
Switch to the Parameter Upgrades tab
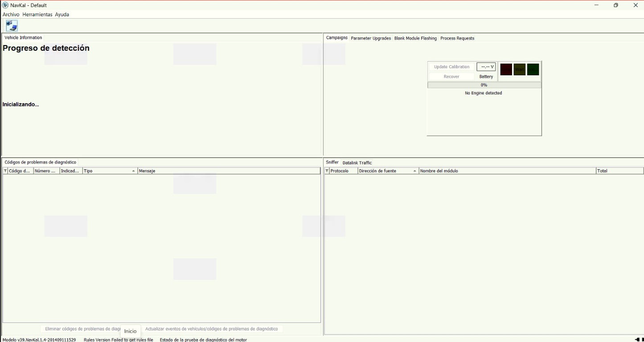tap(371, 38)
